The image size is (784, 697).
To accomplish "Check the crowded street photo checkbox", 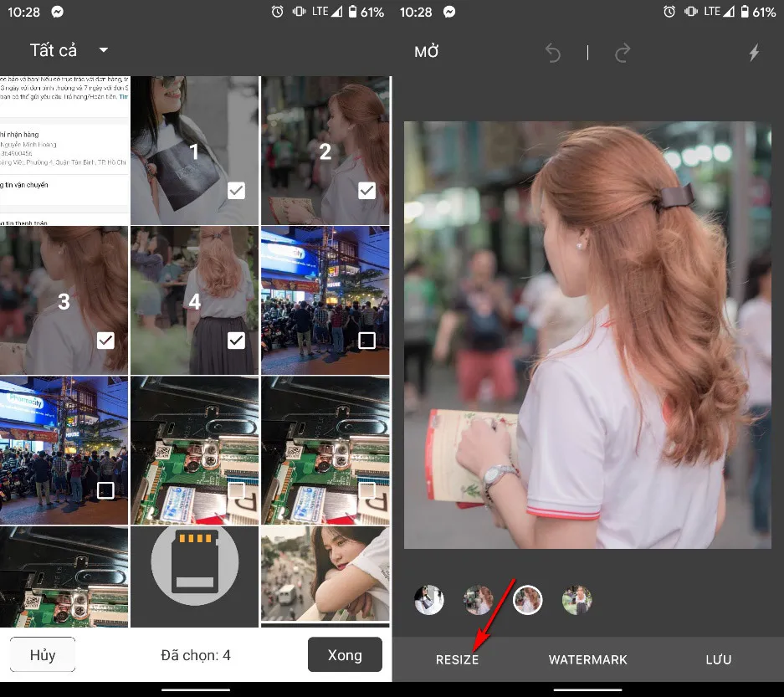I will (x=366, y=341).
